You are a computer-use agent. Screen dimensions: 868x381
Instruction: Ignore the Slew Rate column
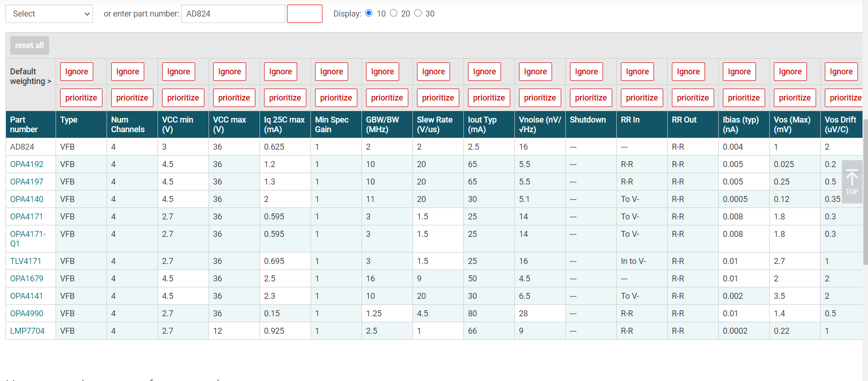(x=434, y=72)
